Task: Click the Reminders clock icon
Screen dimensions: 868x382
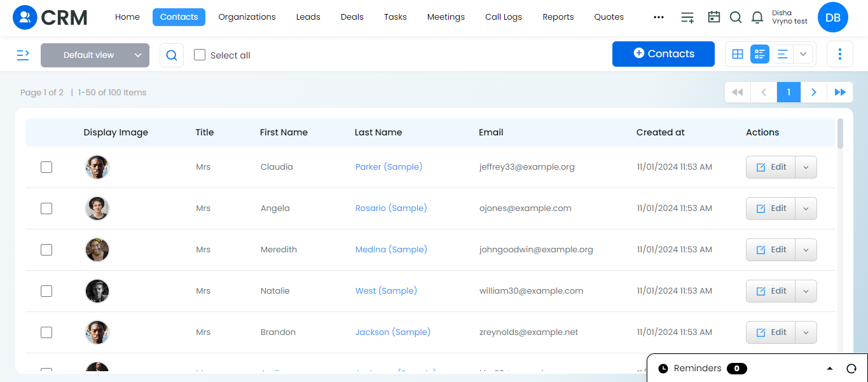Action: click(663, 369)
